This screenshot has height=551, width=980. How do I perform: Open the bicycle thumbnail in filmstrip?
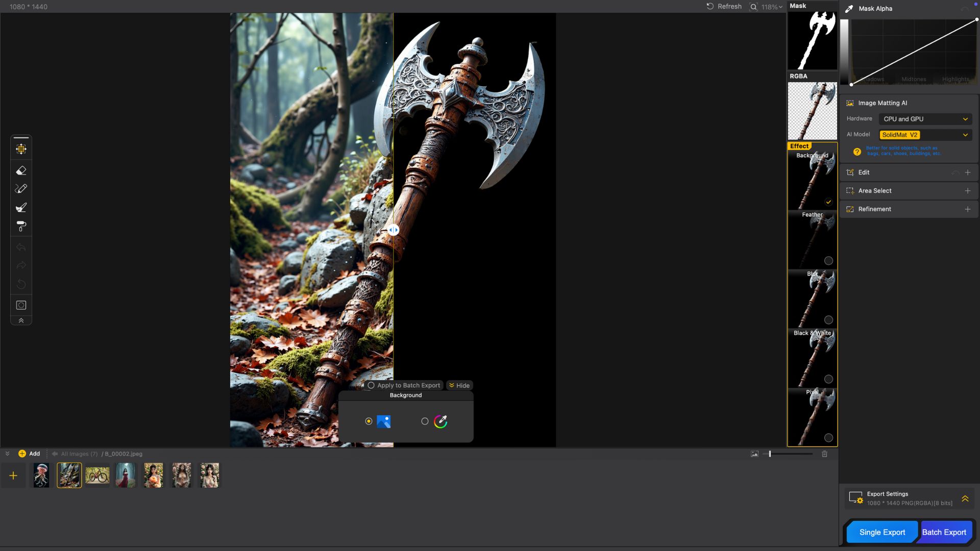[97, 475]
